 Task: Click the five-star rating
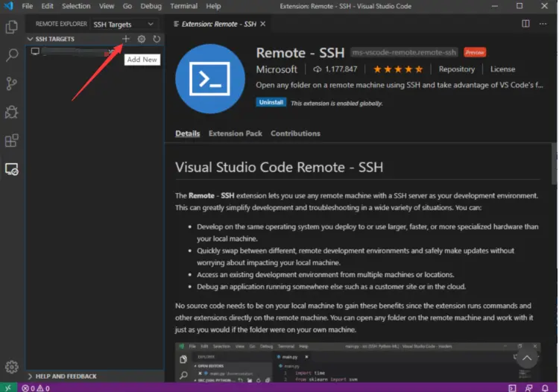coord(398,69)
